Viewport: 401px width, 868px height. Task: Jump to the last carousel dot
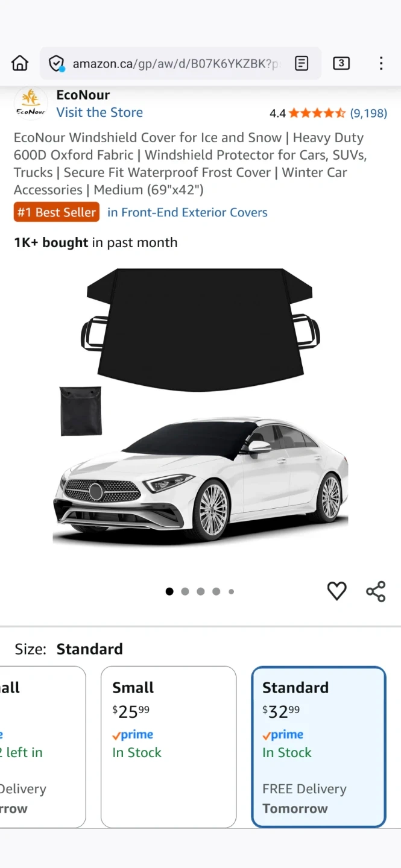point(231,591)
